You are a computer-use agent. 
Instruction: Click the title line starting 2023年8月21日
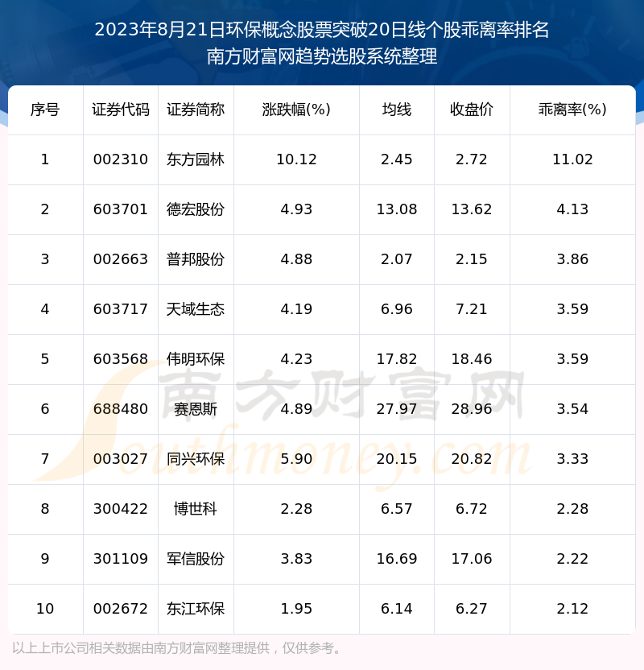[x=322, y=30]
